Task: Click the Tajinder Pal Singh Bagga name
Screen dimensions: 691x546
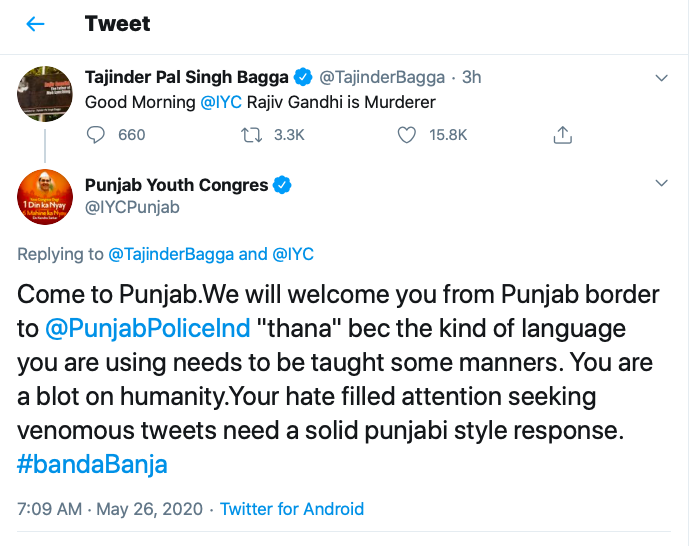Action: coord(187,77)
